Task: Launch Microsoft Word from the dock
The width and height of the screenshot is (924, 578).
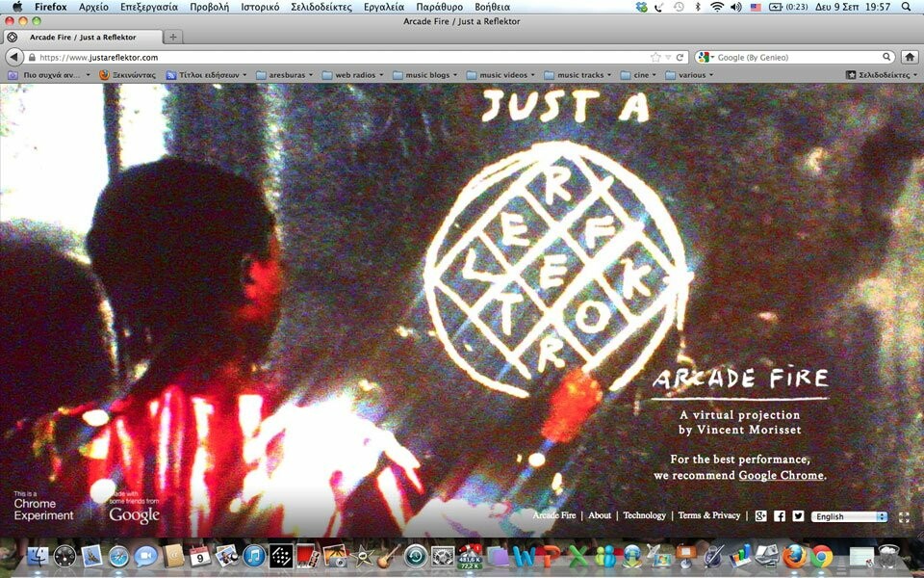Action: pos(524,556)
